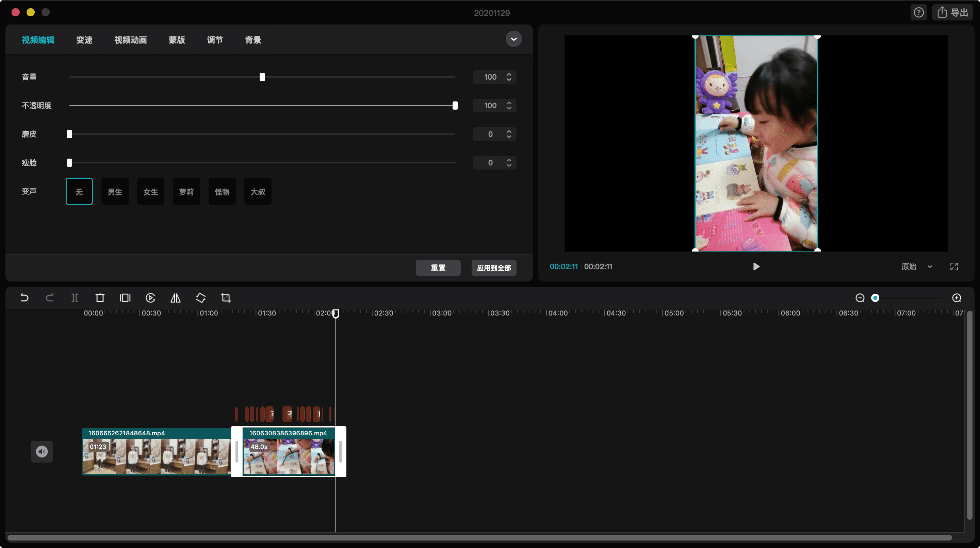Image resolution: width=980 pixels, height=548 pixels.
Task: Click the reverse playback icon
Action: click(x=150, y=297)
